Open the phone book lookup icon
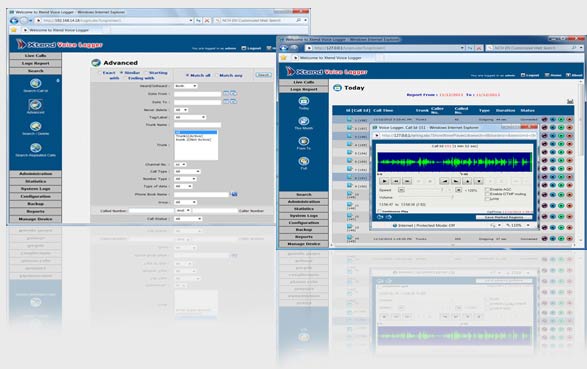Screen dimensions: 587x369 pos(234,194)
